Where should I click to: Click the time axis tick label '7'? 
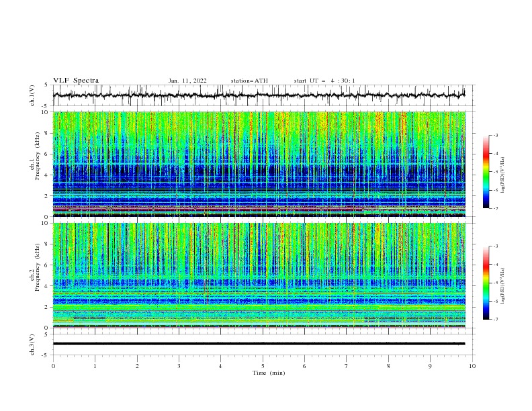click(347, 366)
